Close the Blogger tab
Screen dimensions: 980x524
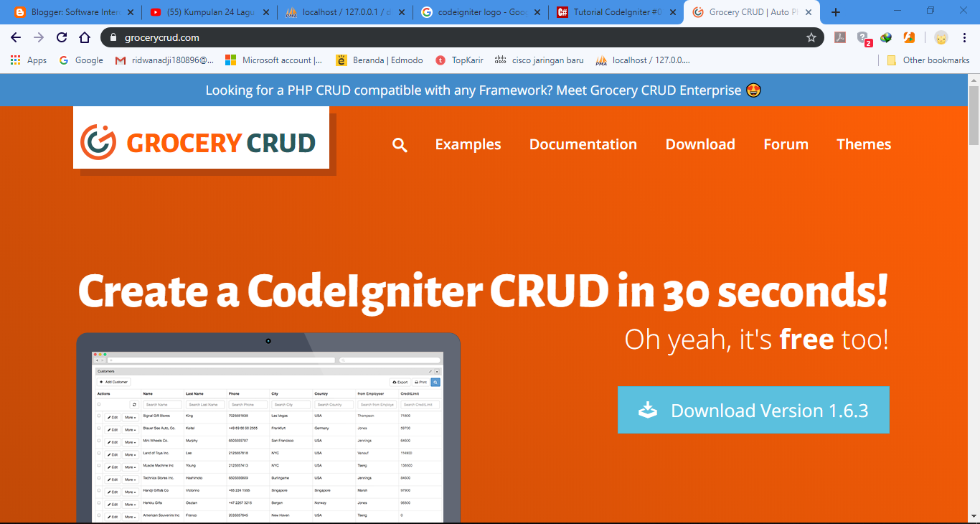click(130, 12)
